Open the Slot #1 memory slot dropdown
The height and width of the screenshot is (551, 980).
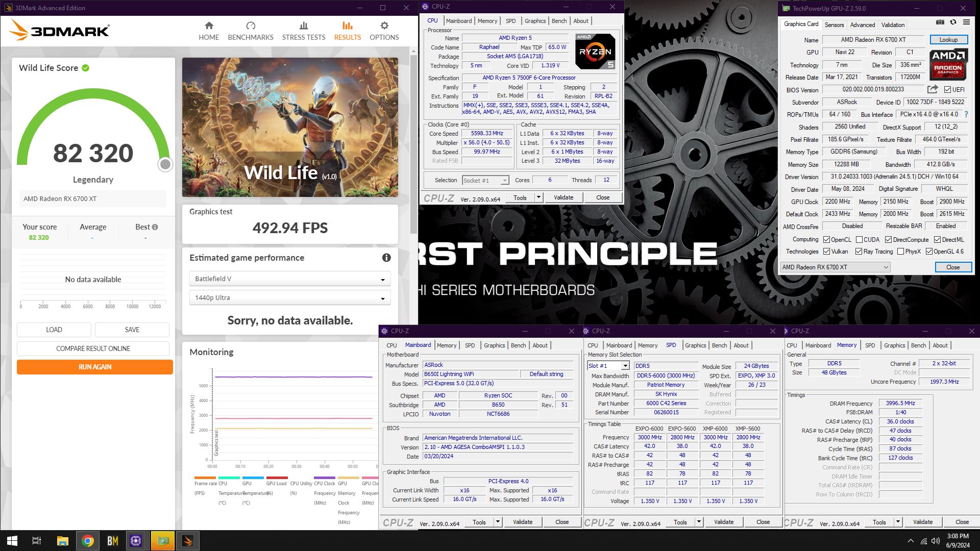608,366
